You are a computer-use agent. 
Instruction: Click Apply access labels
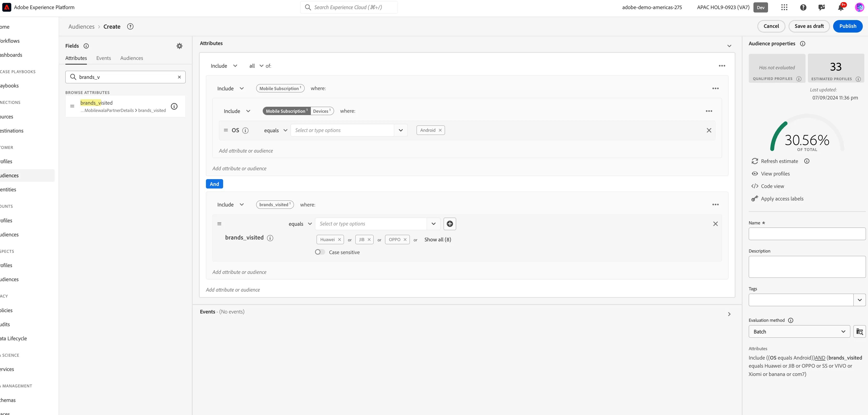[x=777, y=199]
